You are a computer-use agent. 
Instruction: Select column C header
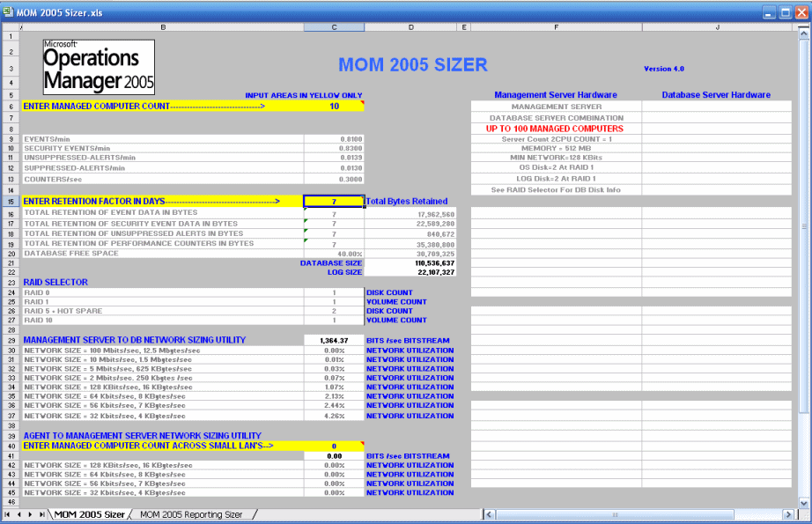click(x=334, y=27)
